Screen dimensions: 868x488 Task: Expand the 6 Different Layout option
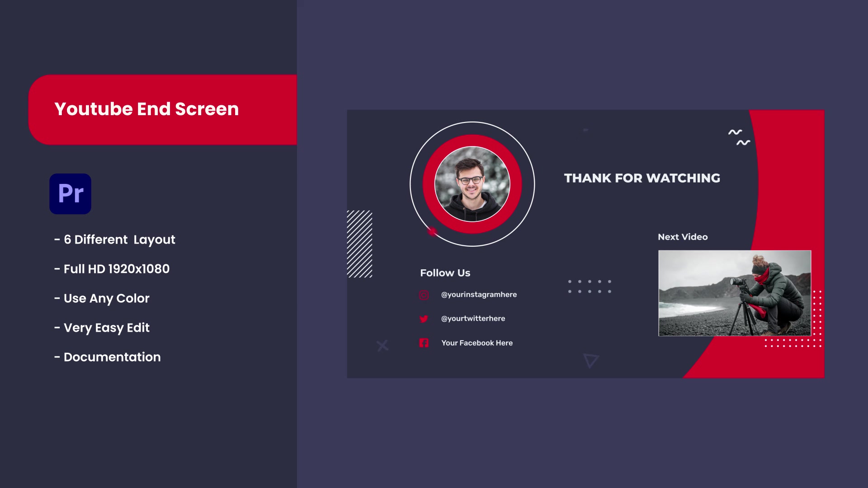coord(119,239)
